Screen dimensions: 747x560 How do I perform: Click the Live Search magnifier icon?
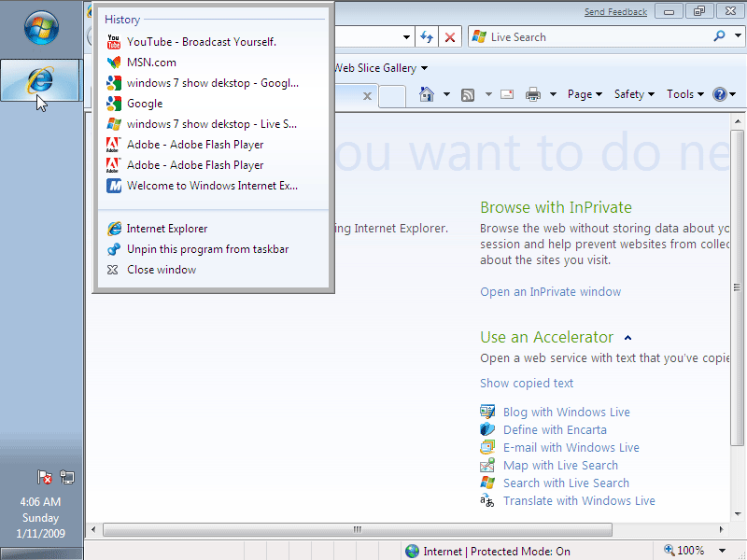[x=720, y=37]
